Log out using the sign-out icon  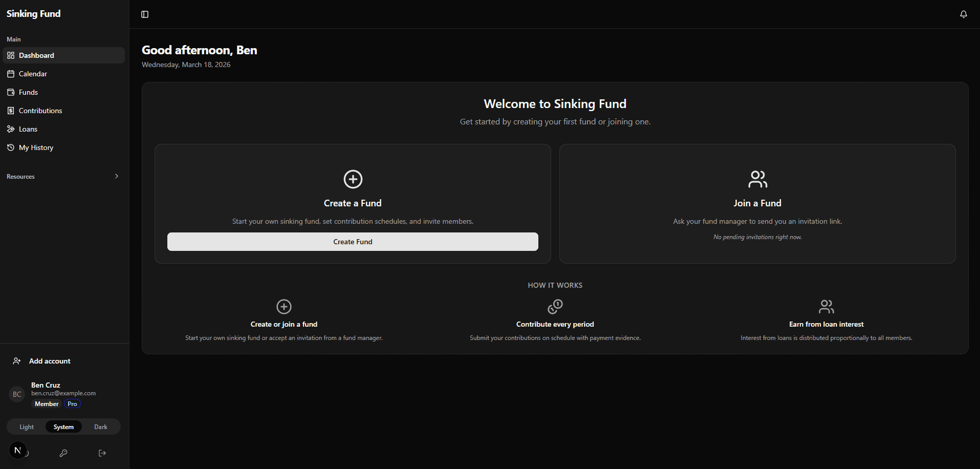[x=102, y=453]
